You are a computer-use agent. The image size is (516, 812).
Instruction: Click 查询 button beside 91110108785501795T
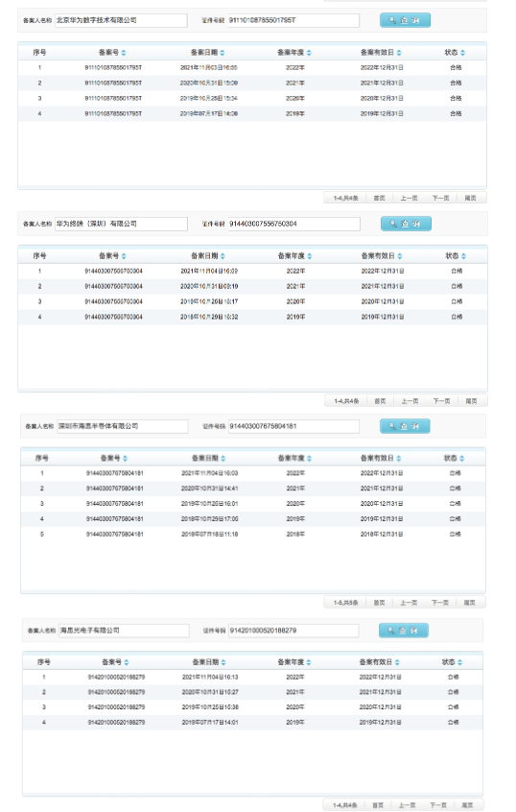coord(406,20)
